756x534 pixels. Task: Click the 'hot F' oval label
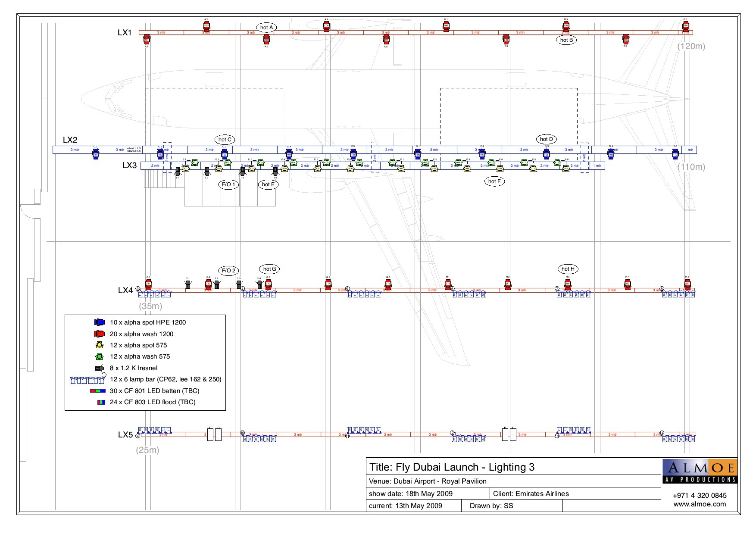point(494,181)
